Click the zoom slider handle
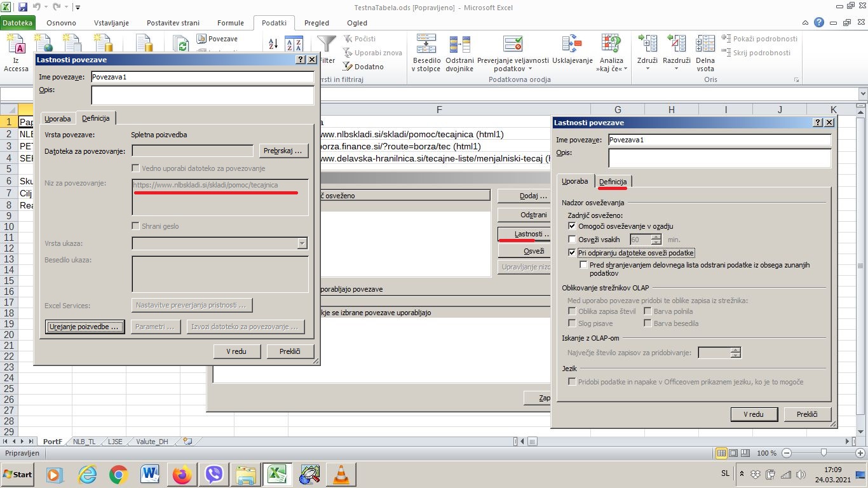Image resolution: width=868 pixels, height=488 pixels. (824, 453)
